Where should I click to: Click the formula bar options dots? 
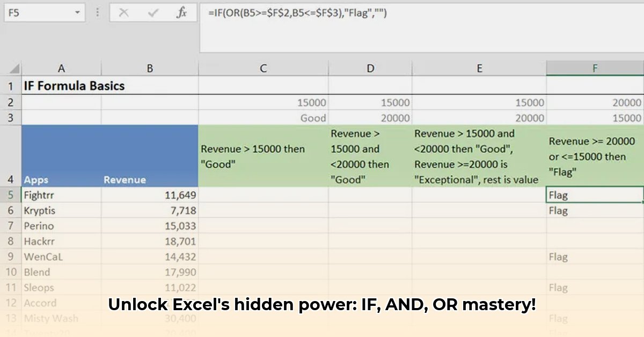click(x=97, y=12)
